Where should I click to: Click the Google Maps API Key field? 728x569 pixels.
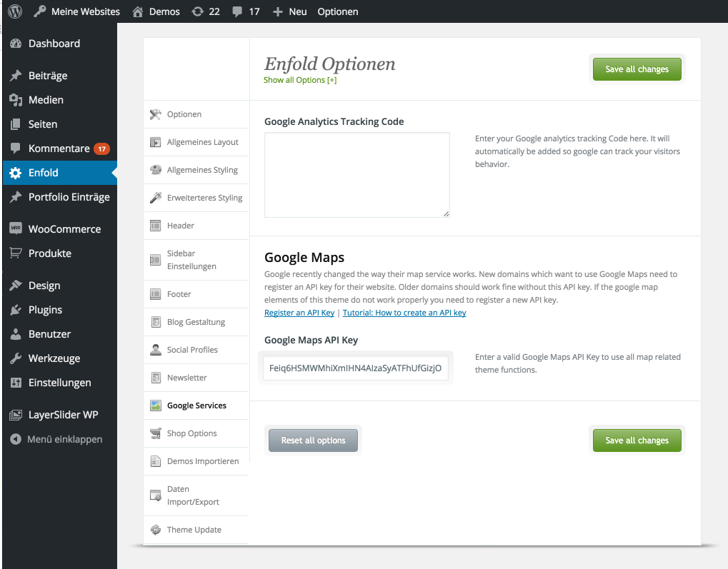click(x=356, y=368)
